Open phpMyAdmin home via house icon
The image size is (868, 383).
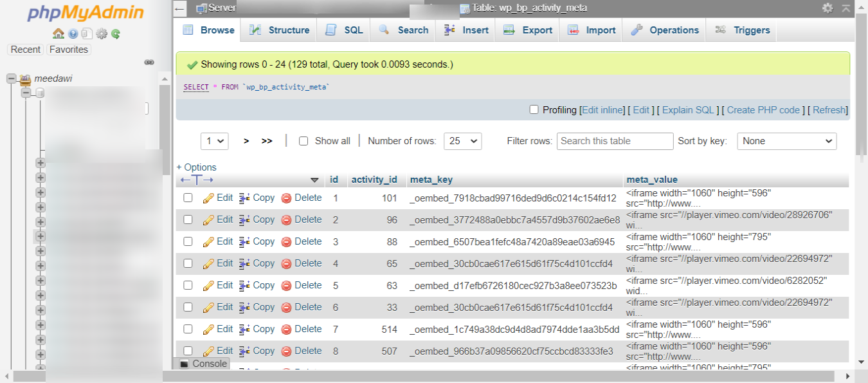[x=58, y=33]
